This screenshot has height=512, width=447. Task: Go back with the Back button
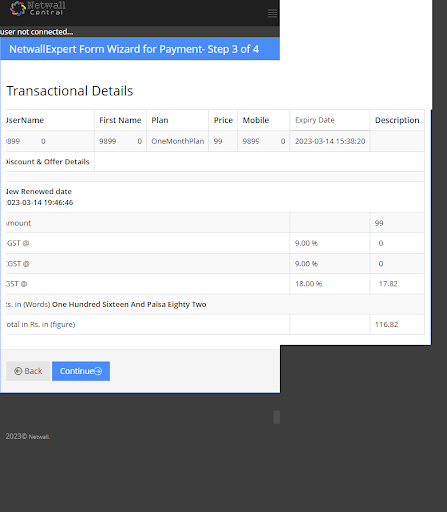(28, 371)
